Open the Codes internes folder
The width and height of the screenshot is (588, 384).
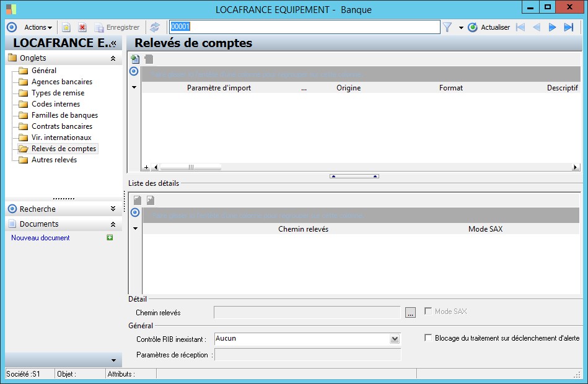(x=56, y=104)
